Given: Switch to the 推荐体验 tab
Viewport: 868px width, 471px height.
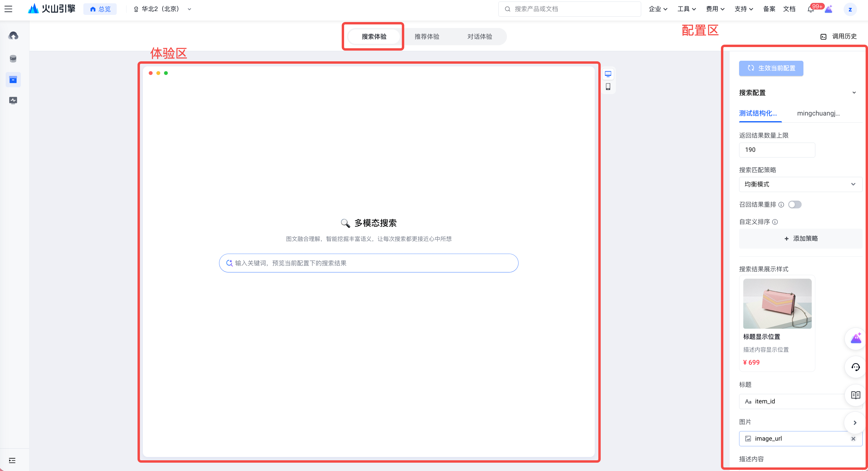Looking at the screenshot, I should pyautogui.click(x=427, y=36).
